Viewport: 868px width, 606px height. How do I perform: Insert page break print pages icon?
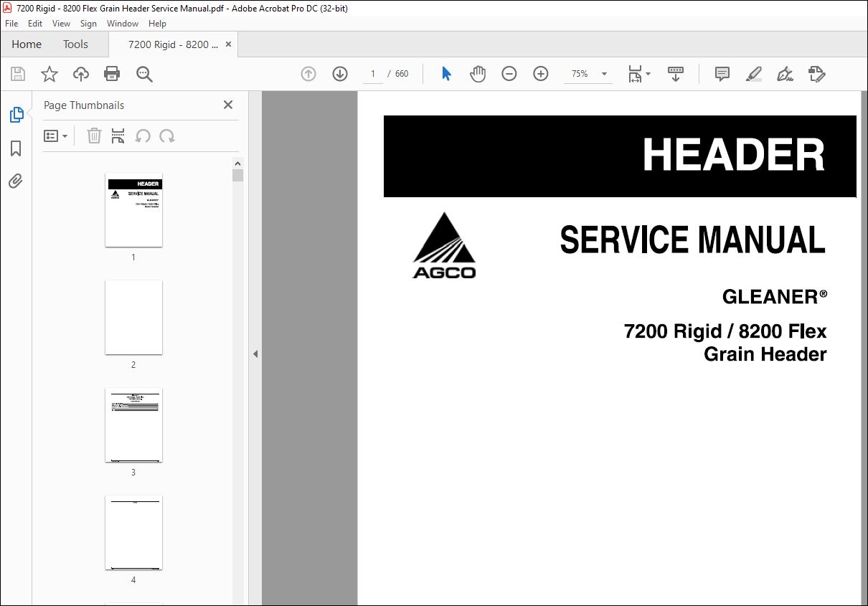pos(118,136)
